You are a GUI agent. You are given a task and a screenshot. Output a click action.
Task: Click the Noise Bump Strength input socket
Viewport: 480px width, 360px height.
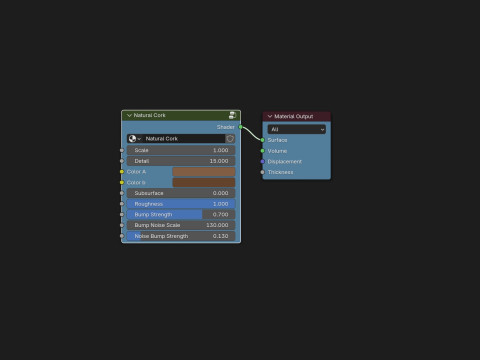point(122,236)
